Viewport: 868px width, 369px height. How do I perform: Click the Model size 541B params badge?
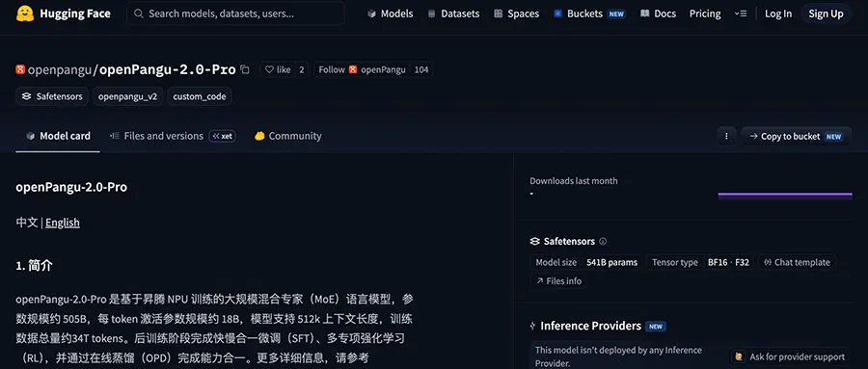pyautogui.click(x=586, y=262)
